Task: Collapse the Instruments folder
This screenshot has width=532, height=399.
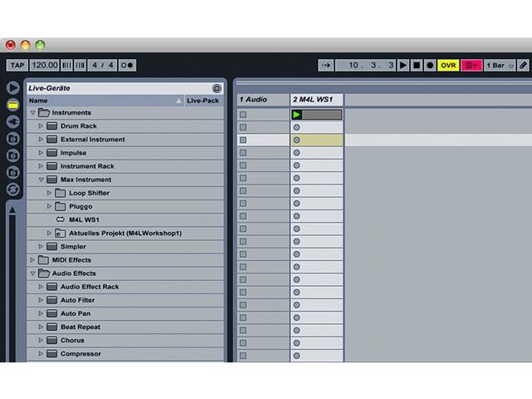Action: pyautogui.click(x=32, y=113)
